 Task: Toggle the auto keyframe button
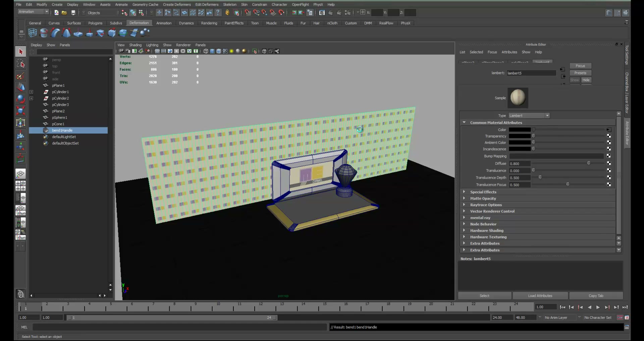(x=620, y=318)
